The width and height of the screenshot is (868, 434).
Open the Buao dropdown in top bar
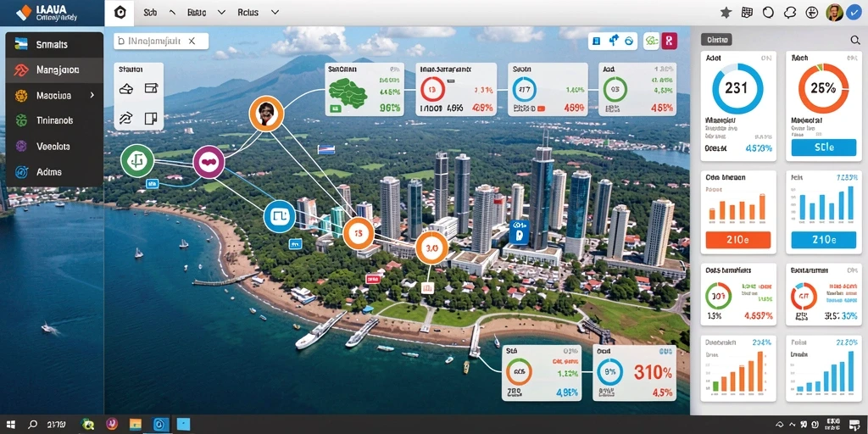point(206,12)
